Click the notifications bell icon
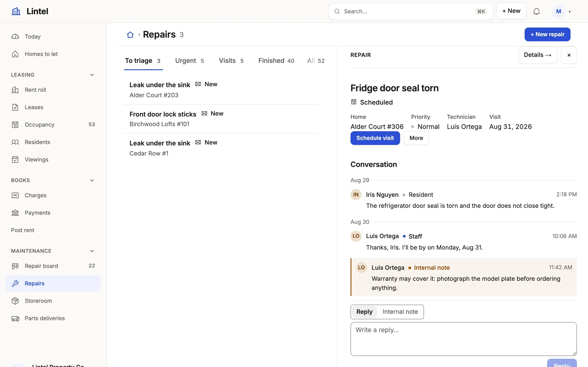The height and width of the screenshot is (367, 588). click(536, 11)
